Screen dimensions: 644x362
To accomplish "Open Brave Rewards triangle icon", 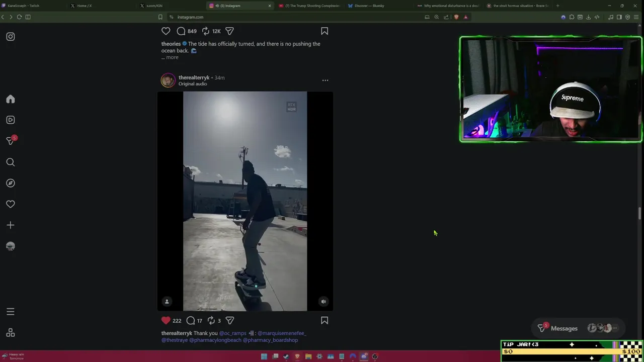I will [x=465, y=17].
